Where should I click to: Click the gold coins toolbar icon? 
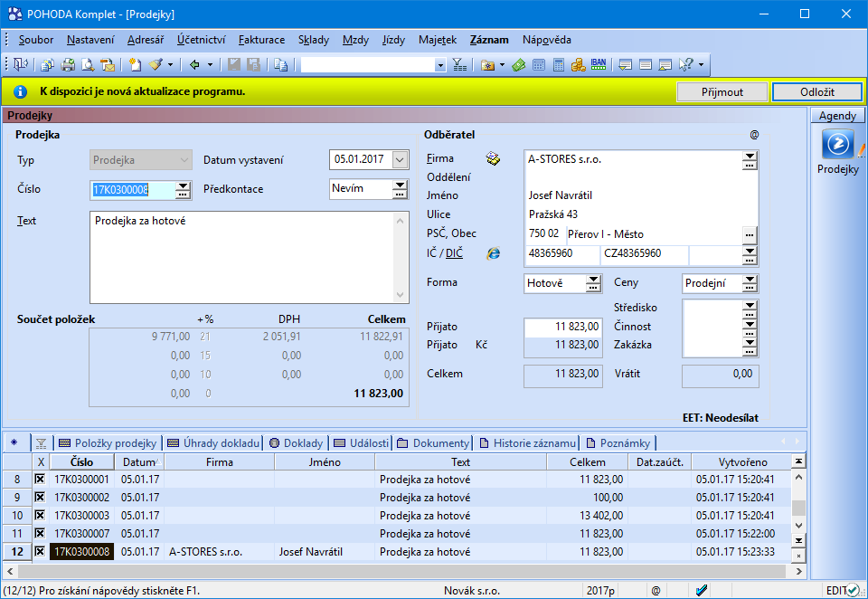(579, 65)
